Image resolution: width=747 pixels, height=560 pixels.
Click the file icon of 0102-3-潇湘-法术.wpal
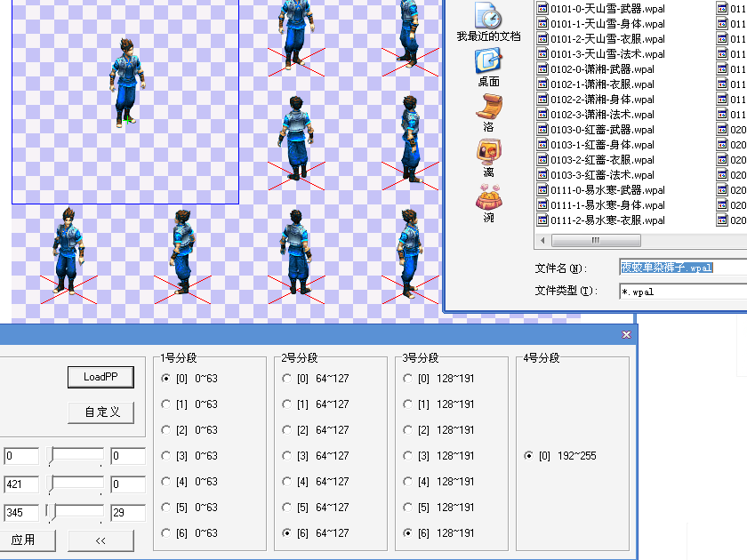click(x=542, y=115)
